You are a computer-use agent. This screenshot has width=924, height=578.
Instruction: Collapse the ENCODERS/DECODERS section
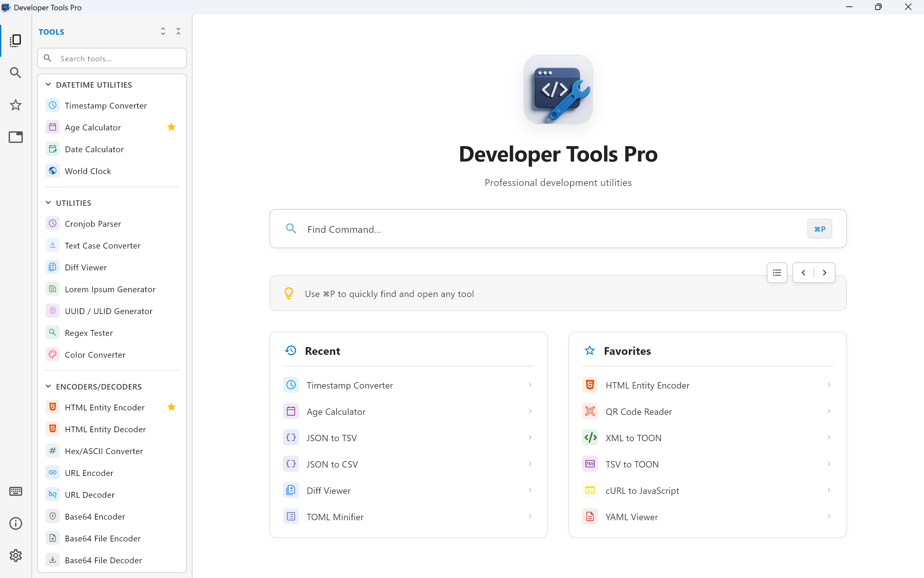point(48,387)
